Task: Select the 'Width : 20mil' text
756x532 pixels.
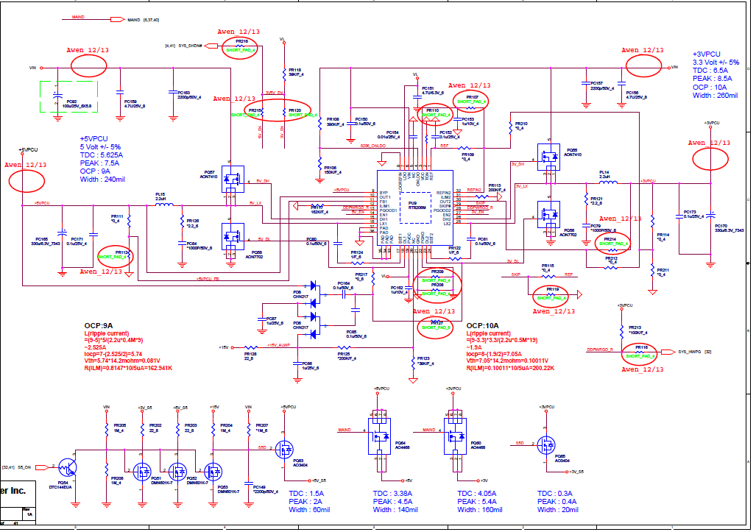Action: pyautogui.click(x=558, y=510)
